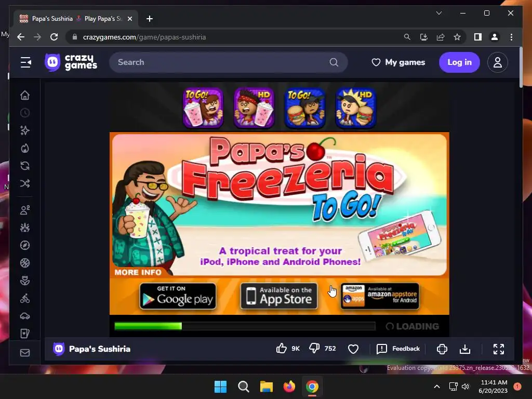Close the Papa's Sushiria tab

point(129,19)
